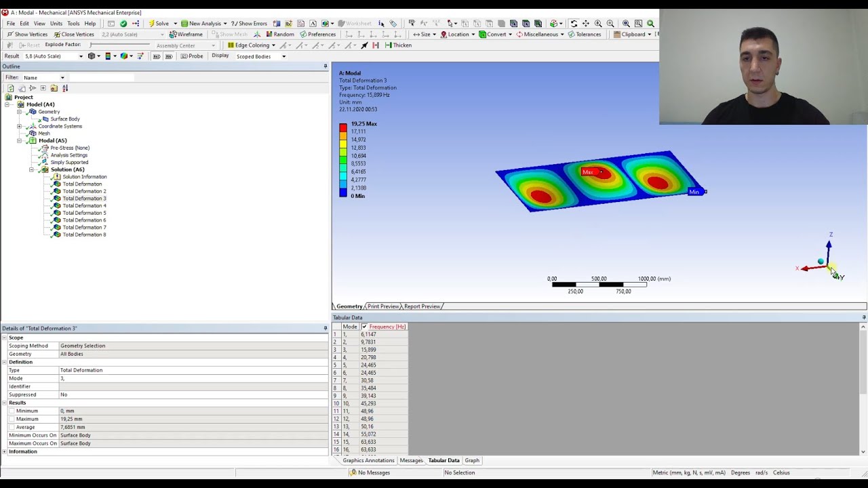Open the Units menu

(56, 24)
